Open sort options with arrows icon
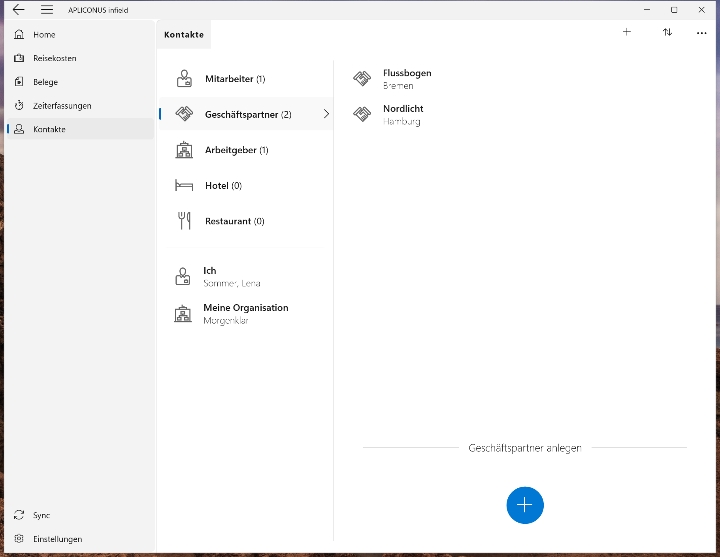 click(x=667, y=32)
